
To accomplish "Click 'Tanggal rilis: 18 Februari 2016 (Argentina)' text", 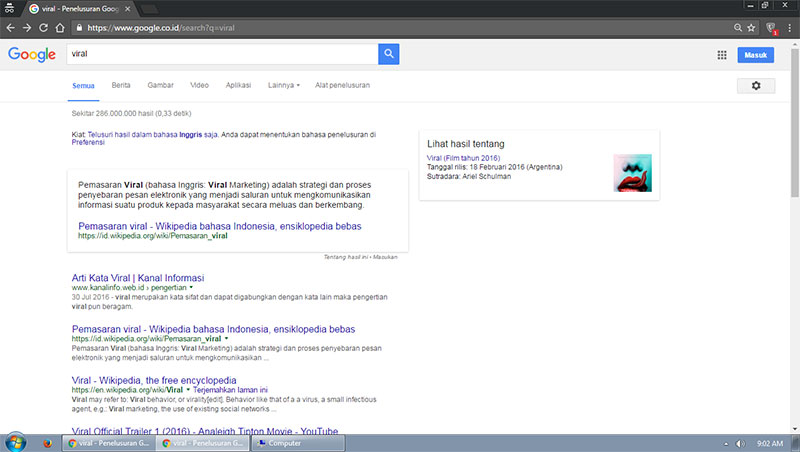I will (494, 167).
